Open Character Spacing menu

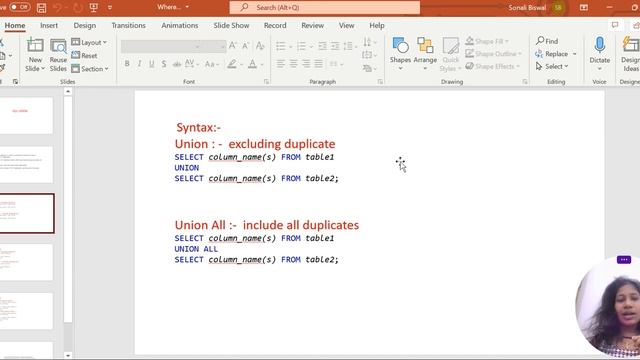(x=191, y=64)
